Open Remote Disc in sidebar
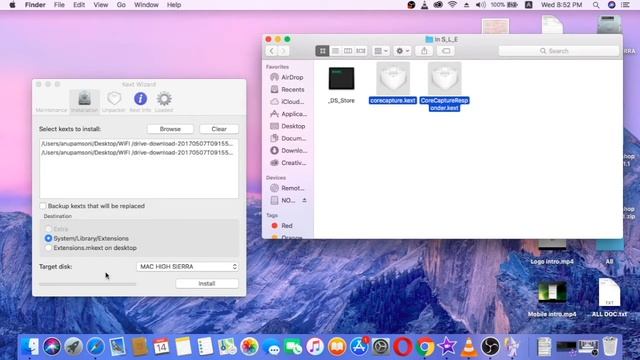 click(x=287, y=188)
